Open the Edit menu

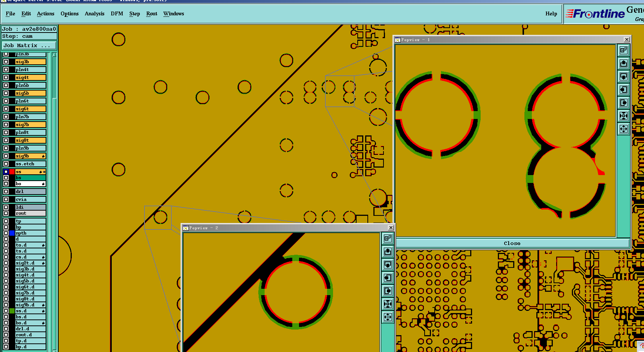[26, 14]
